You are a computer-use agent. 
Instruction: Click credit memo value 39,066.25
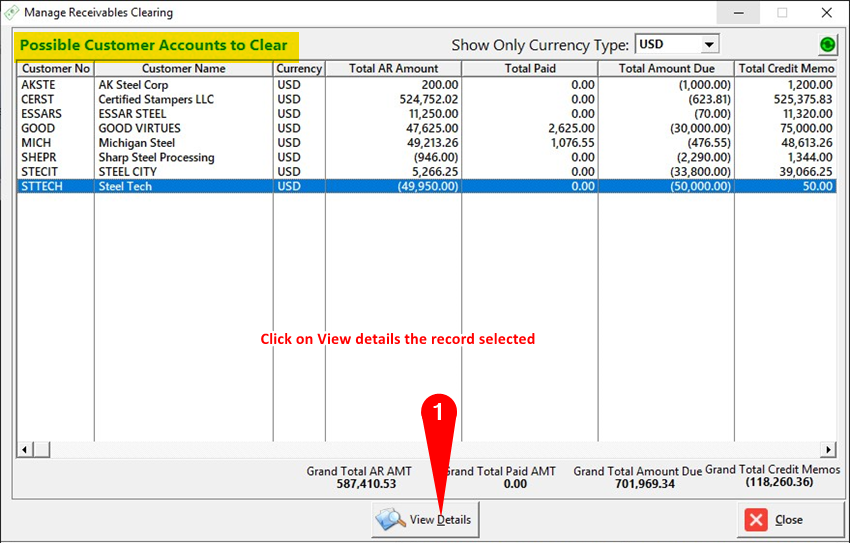point(806,172)
